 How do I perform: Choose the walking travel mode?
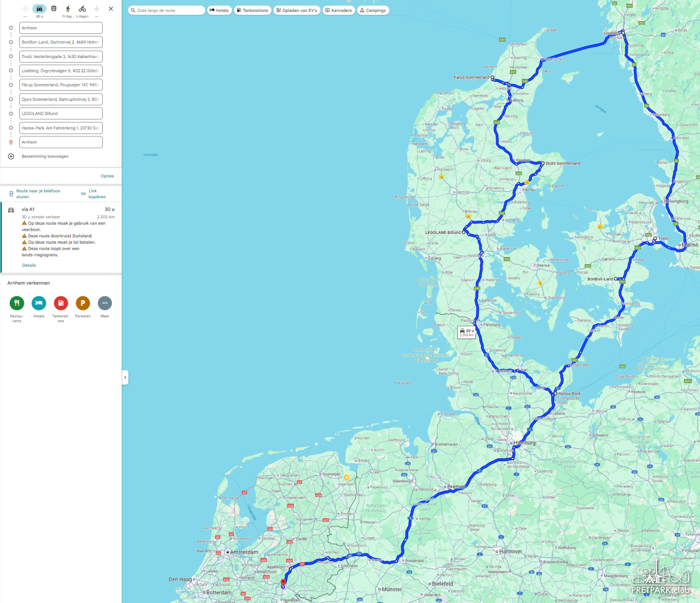68,9
